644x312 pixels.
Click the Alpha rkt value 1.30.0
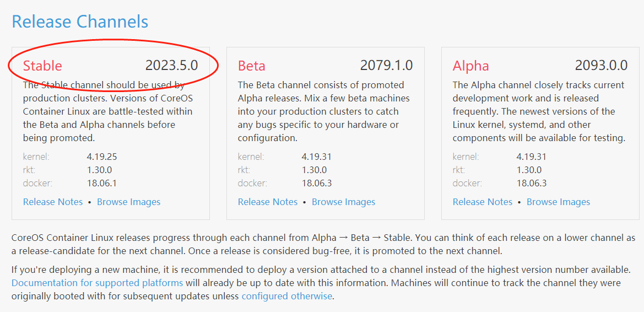pos(529,170)
